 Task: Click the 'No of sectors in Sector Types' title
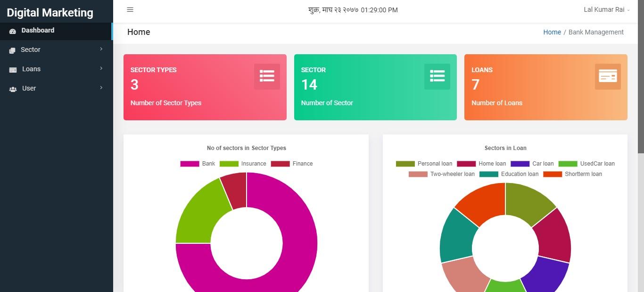[x=247, y=148]
